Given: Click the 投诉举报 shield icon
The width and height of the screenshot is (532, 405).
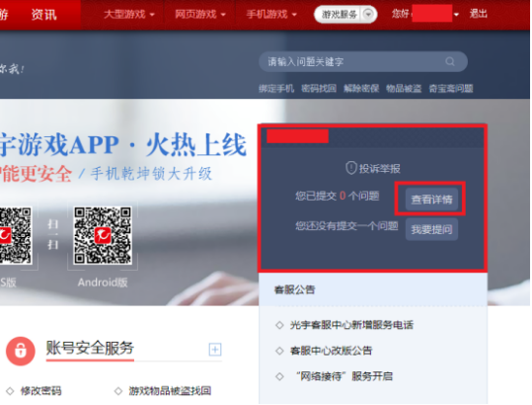Looking at the screenshot, I should pos(350,168).
